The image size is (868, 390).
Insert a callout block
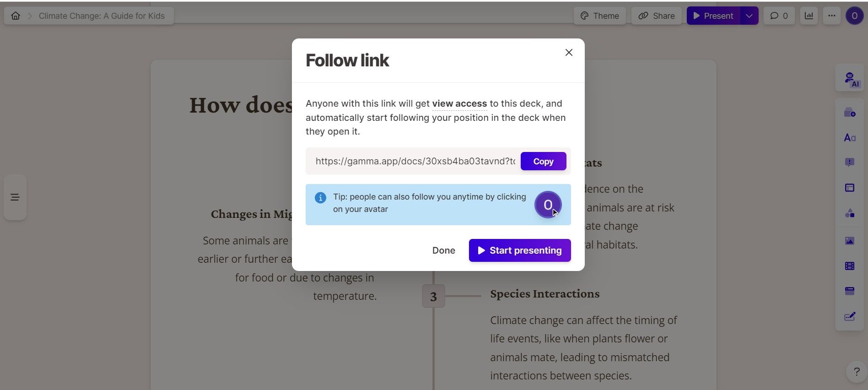[x=849, y=162]
